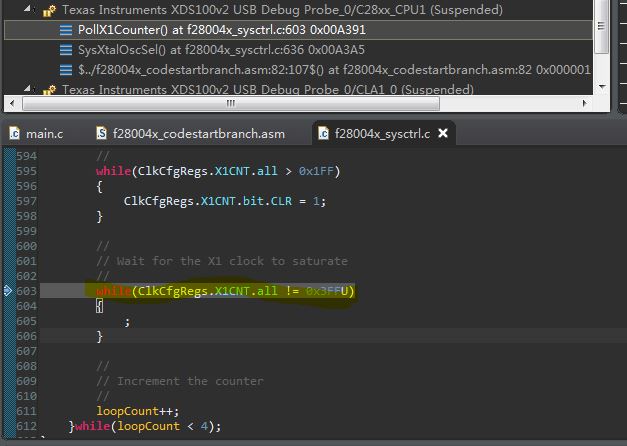627x446 pixels.
Task: Click the '}while(loopCount < 4);' line
Action: (x=145, y=426)
